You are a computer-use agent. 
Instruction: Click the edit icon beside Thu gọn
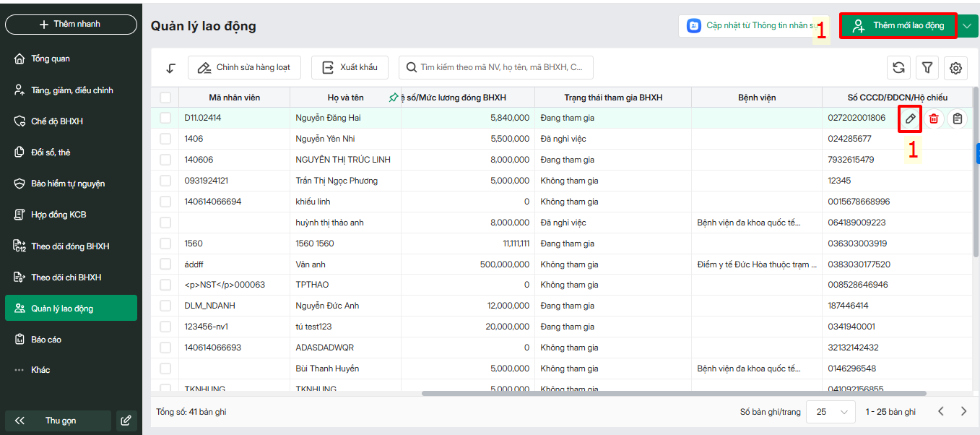tap(126, 421)
